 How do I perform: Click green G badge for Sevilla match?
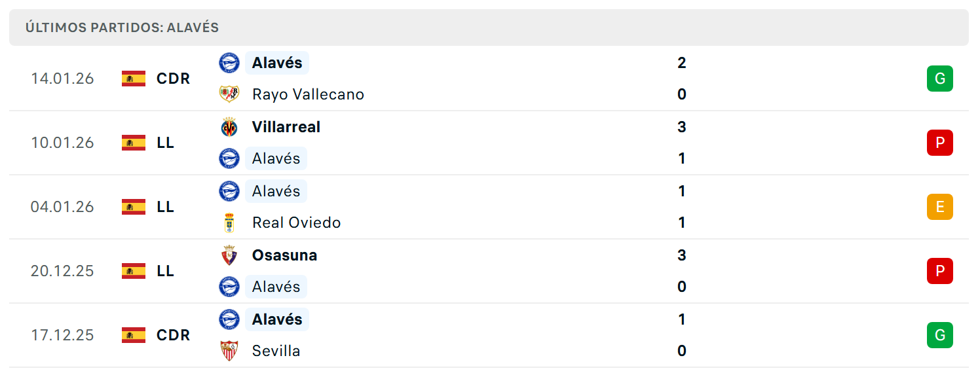[940, 335]
